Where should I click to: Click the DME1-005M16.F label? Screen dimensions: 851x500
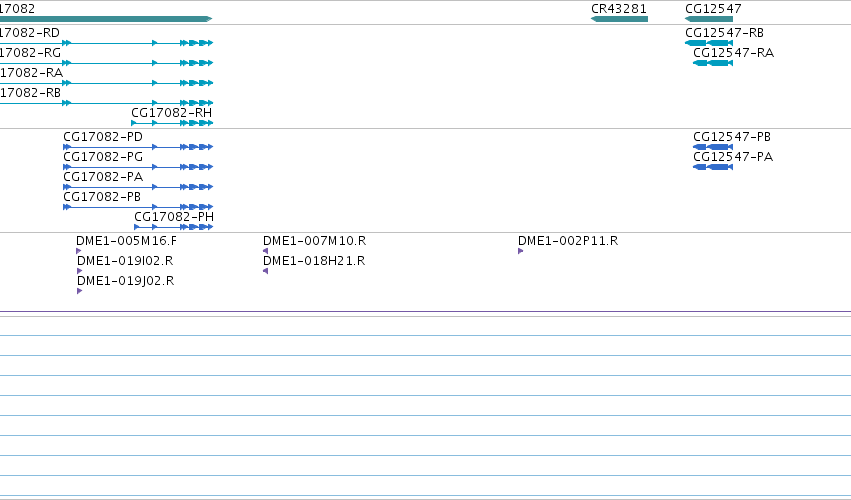pos(126,240)
